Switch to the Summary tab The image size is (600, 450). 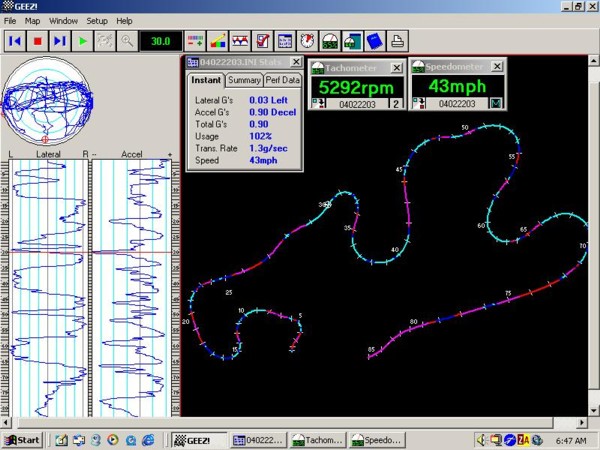click(x=244, y=80)
